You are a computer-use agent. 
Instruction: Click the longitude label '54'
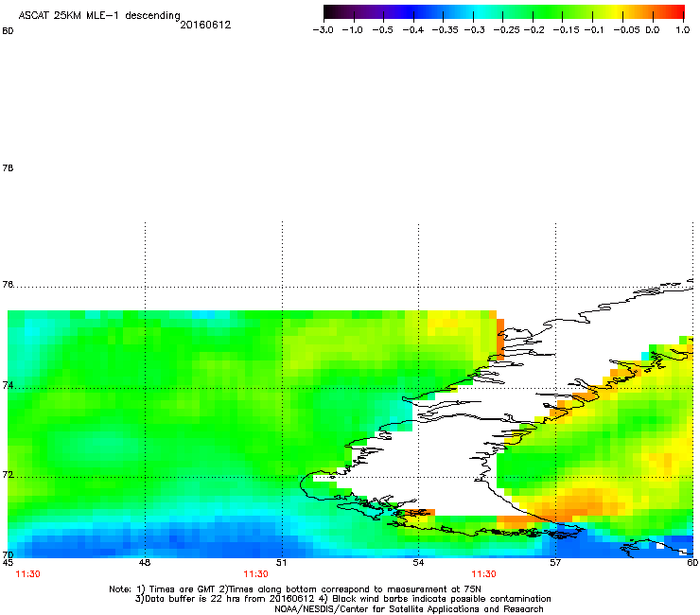418,563
